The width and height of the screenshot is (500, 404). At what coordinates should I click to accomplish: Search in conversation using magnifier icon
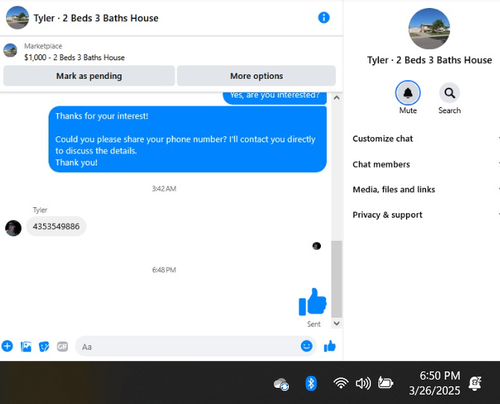click(450, 93)
